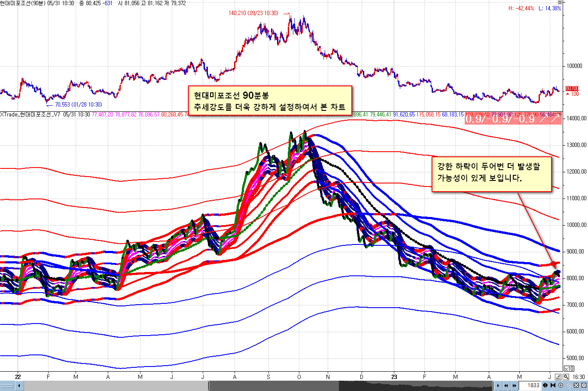Image resolution: width=588 pixels, height=391 pixels.
Task: Click the four-arrows fit chart icon
Action: coord(576,385)
